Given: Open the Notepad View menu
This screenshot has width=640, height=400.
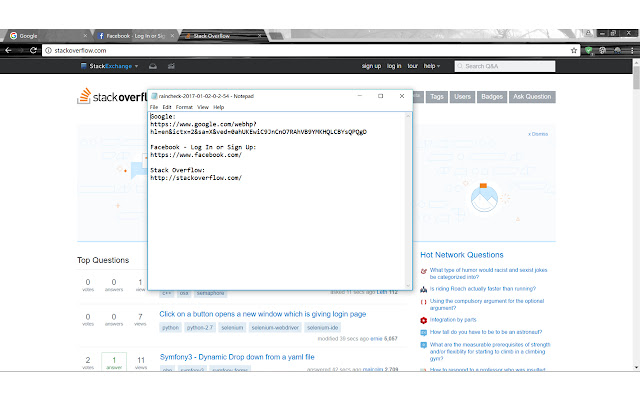Looking at the screenshot, I should point(203,107).
